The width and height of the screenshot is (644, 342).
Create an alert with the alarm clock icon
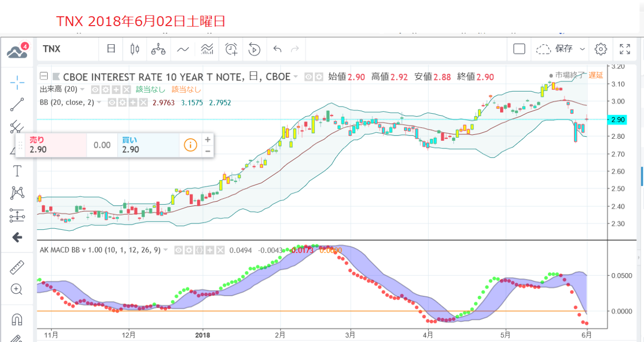coord(231,49)
